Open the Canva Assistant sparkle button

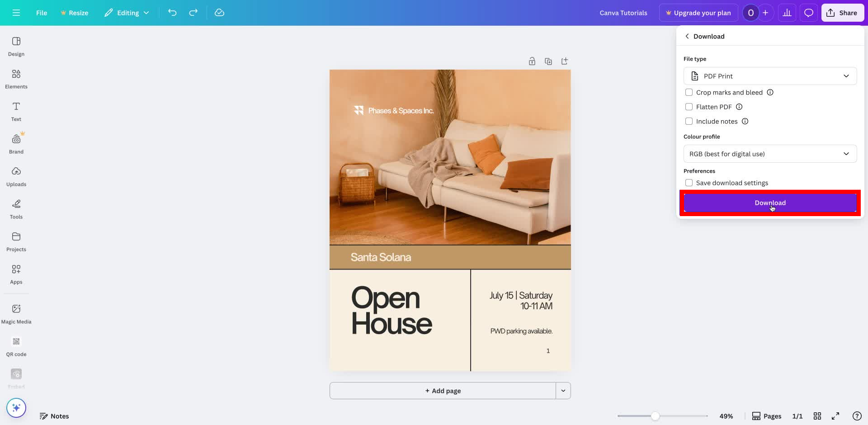coord(16,407)
